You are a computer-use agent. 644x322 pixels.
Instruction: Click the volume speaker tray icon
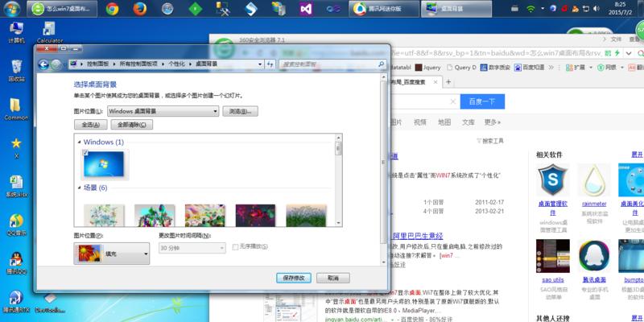coord(597,8)
